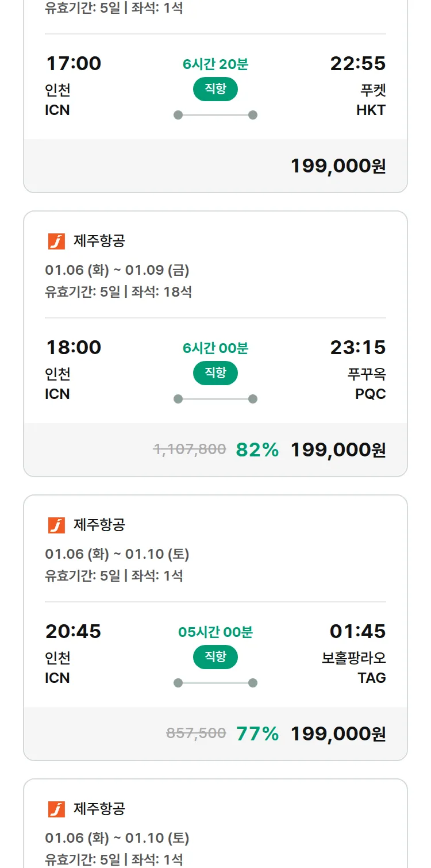Click the Jeju Air logo on the Bohol flight card
The height and width of the screenshot is (868, 431).
pos(56,525)
